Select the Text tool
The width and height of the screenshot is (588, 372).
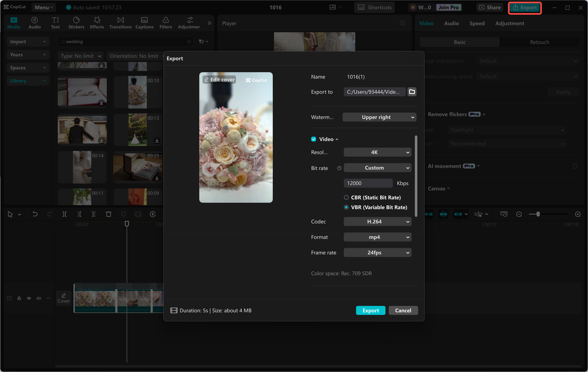point(55,23)
